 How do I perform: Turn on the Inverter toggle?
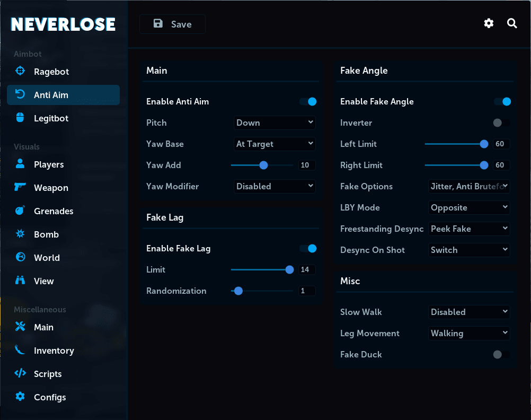[x=501, y=122]
